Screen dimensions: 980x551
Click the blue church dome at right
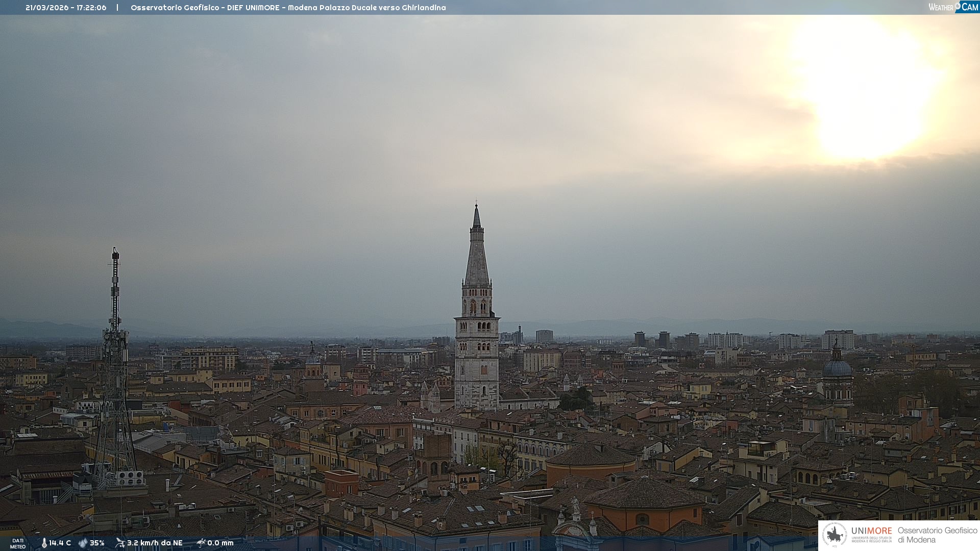point(837,368)
